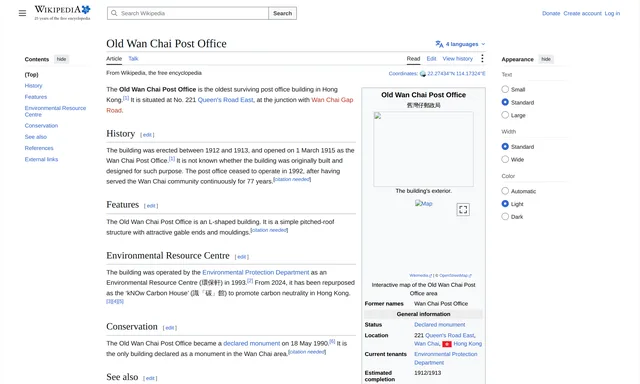640x384 pixels.
Task: Click the Log in link
Action: point(612,13)
